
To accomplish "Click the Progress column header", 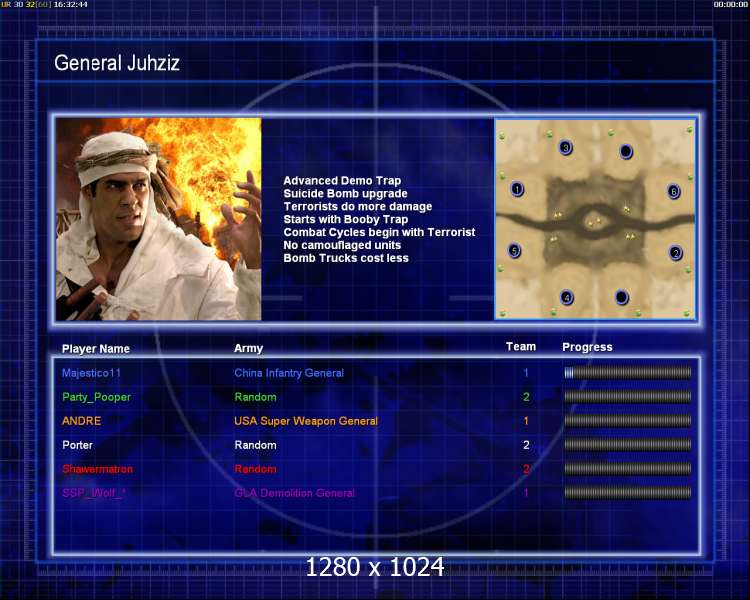I will pyautogui.click(x=587, y=347).
